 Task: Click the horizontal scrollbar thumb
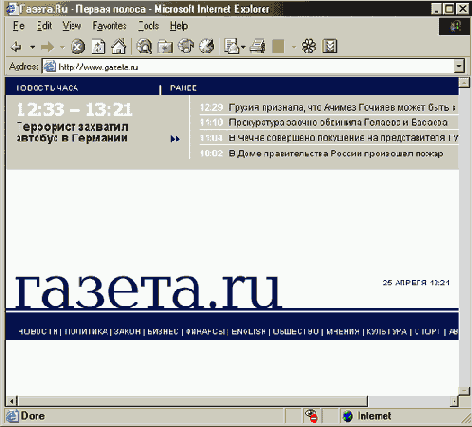click(x=193, y=401)
